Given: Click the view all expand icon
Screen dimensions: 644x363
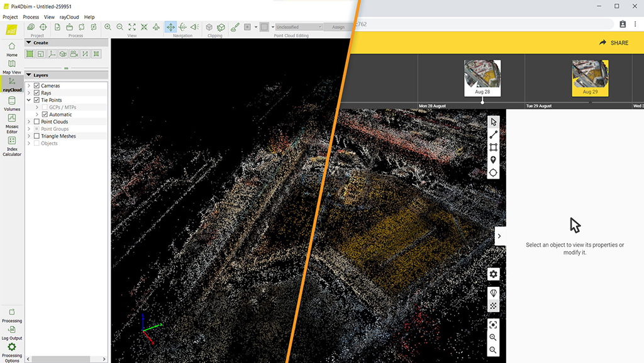Looking at the screenshot, I should pyautogui.click(x=132, y=27).
